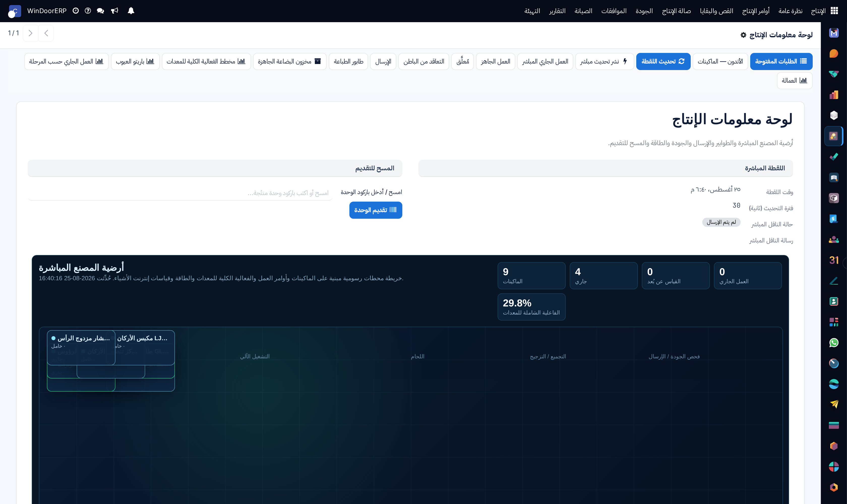
Task: Click the العمل الجاهز button
Action: [495, 61]
